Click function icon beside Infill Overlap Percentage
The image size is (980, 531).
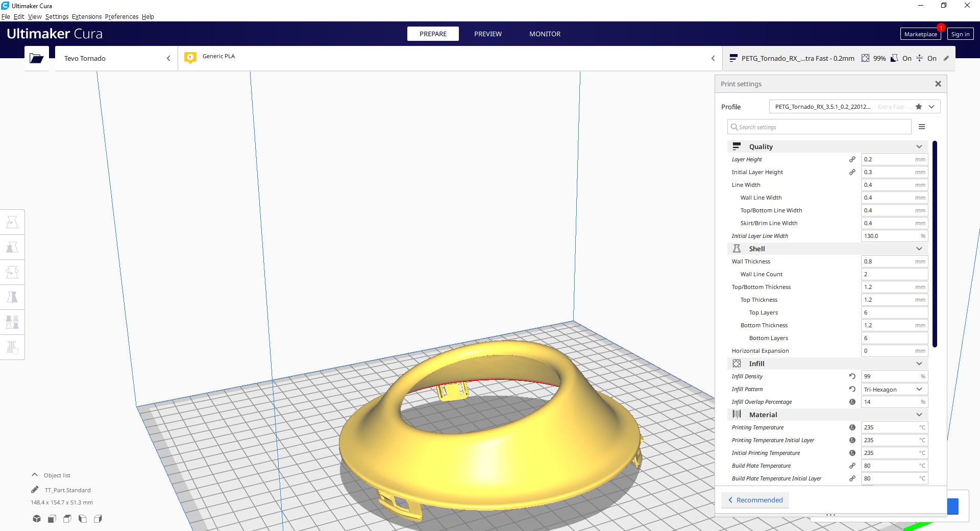pyautogui.click(x=852, y=402)
